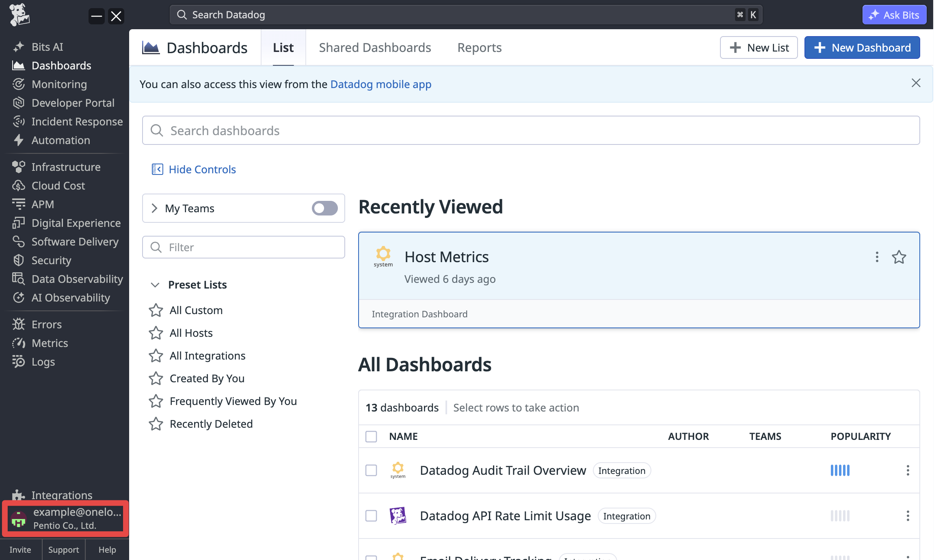
Task: Click popularity bars for API Rate Limit Usage
Action: 840,516
